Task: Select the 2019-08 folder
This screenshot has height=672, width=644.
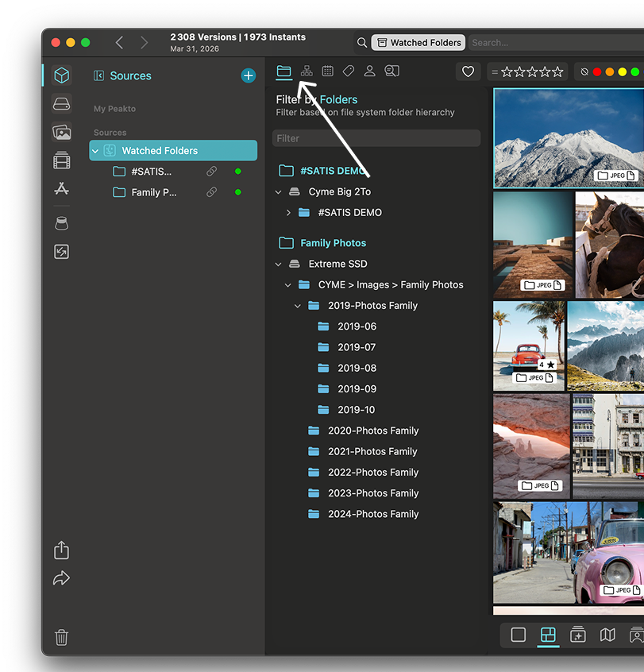Action: click(357, 369)
